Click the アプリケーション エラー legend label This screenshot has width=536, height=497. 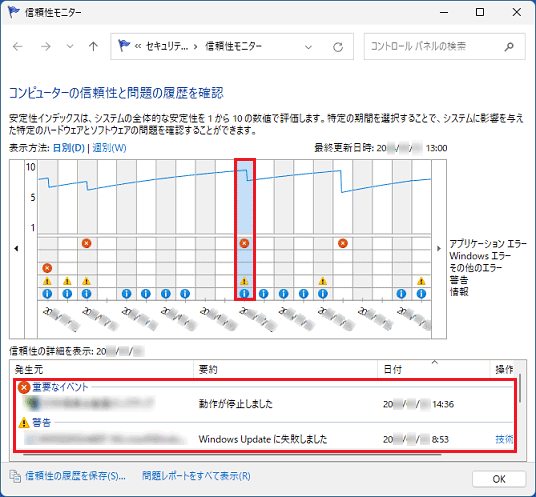(488, 244)
